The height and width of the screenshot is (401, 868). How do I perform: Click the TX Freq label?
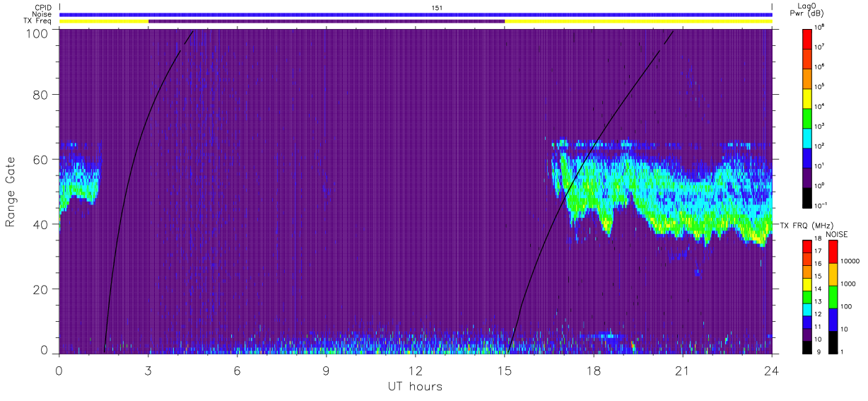pos(38,21)
